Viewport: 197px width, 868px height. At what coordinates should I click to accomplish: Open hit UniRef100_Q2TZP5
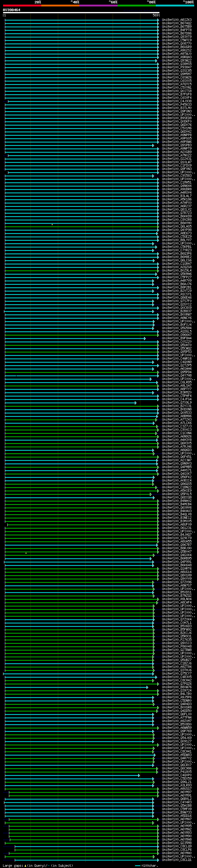[x=177, y=365]
